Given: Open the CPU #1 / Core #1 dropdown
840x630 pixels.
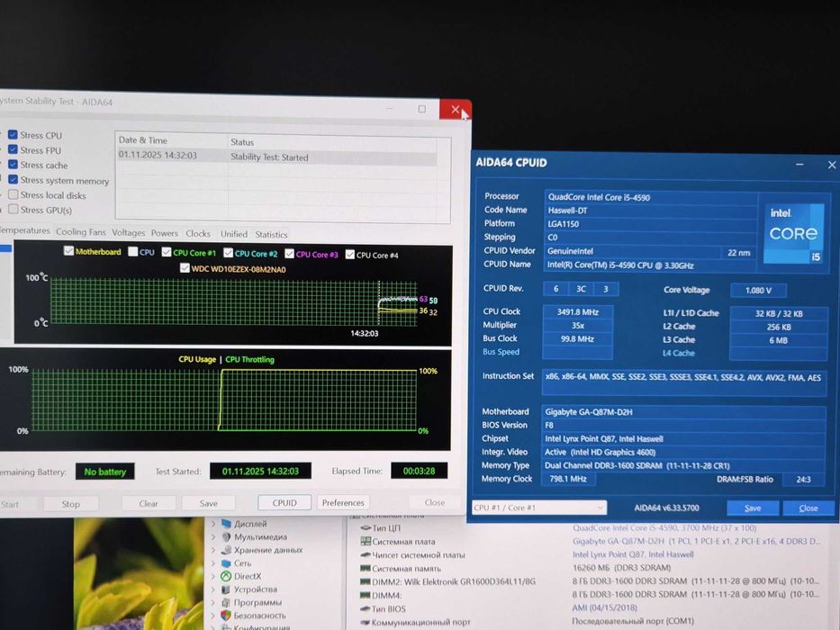Looking at the screenshot, I should [x=539, y=508].
